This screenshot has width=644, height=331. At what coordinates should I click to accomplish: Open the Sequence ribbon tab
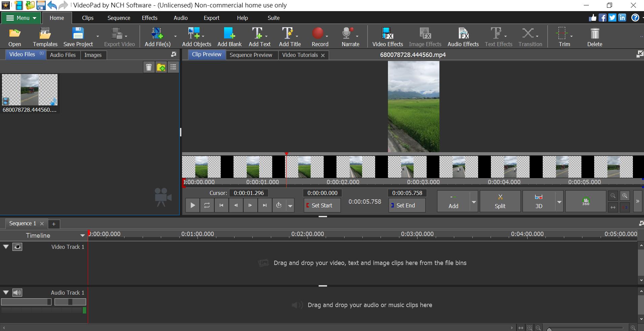click(x=119, y=18)
